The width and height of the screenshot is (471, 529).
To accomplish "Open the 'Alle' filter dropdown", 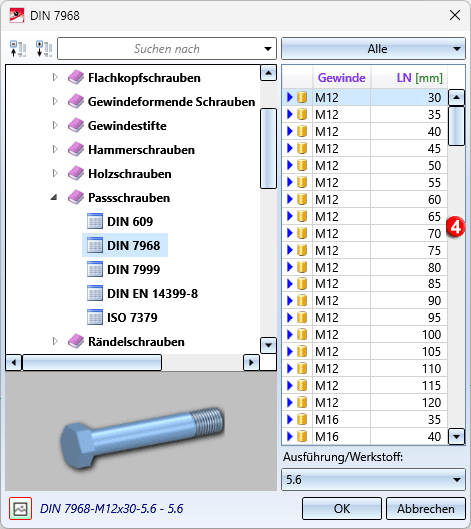I will tap(373, 49).
